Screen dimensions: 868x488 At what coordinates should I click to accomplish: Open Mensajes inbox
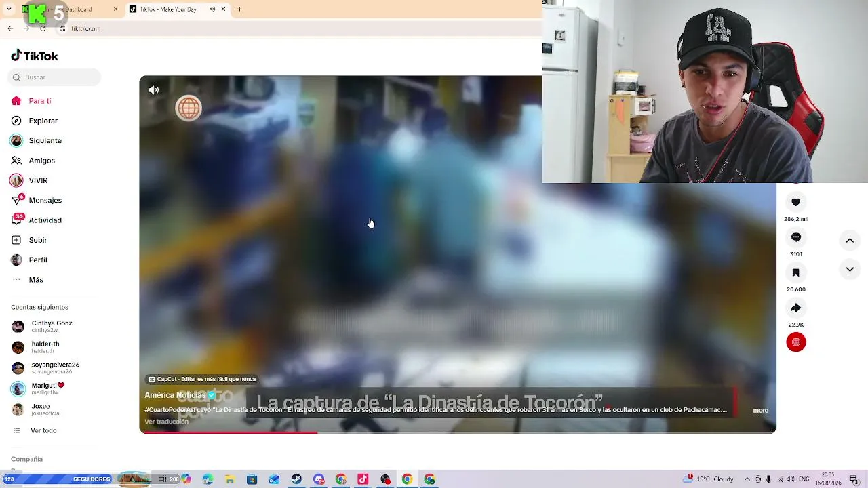tap(37, 200)
